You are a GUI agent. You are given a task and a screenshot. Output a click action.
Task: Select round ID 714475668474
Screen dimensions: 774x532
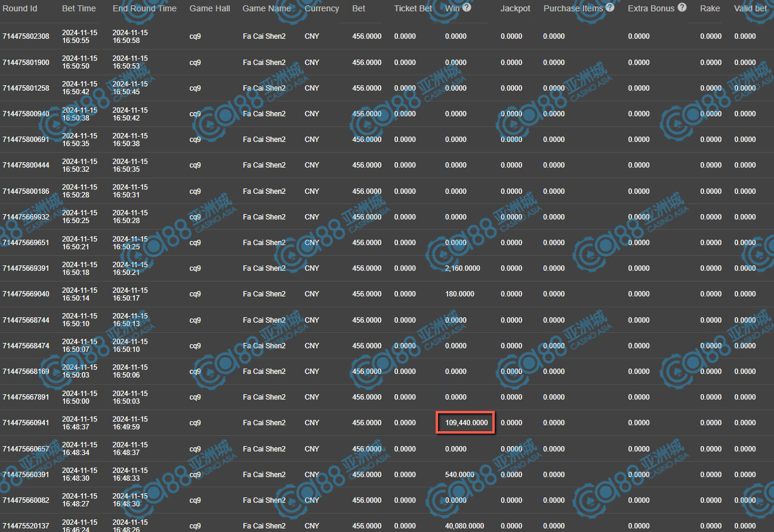(x=26, y=346)
